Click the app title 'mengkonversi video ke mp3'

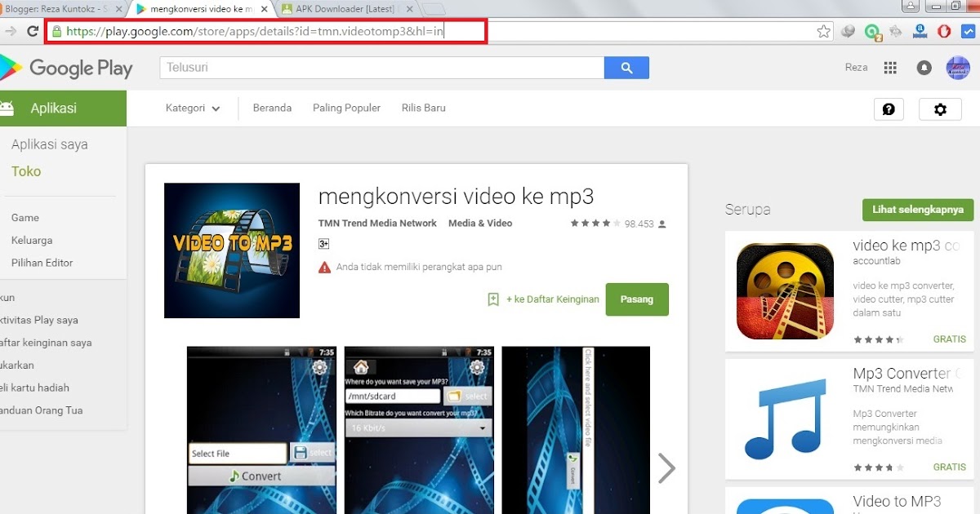[x=456, y=197]
